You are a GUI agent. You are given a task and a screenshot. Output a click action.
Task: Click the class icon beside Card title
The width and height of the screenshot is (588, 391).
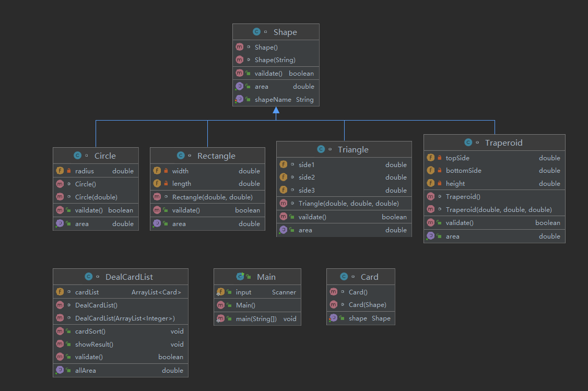click(344, 277)
